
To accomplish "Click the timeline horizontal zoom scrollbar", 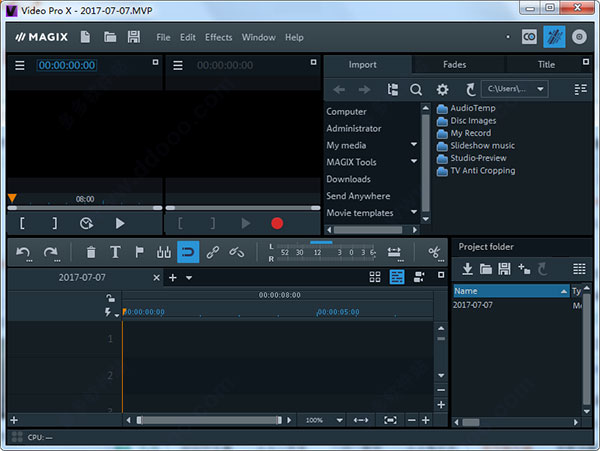I will click(x=209, y=420).
